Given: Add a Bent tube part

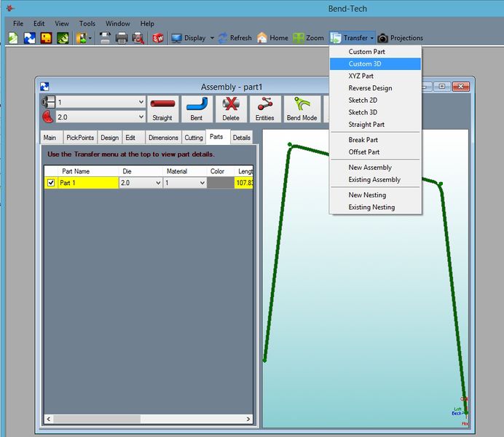Looking at the screenshot, I should [197, 109].
